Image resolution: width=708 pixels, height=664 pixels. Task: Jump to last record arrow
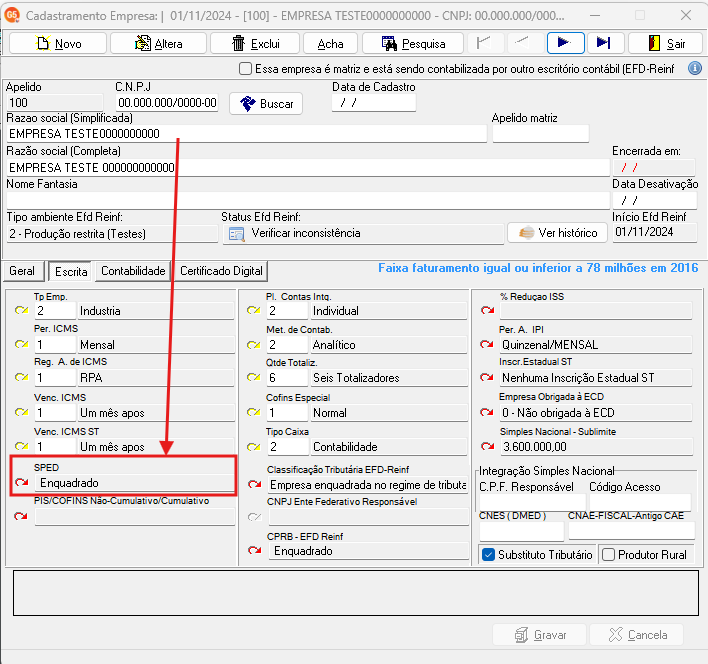[x=605, y=43]
